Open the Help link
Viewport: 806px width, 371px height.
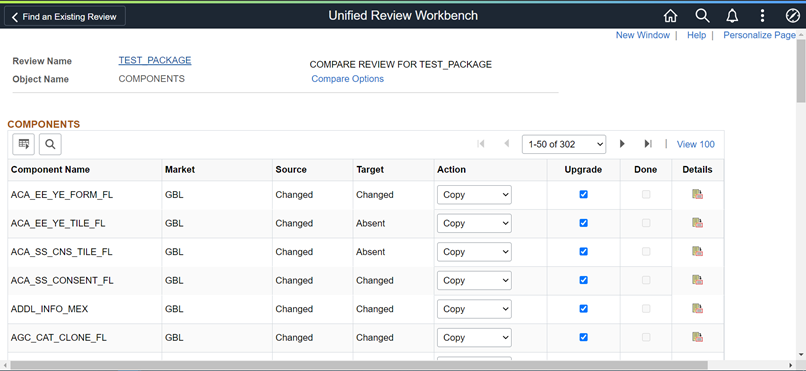(697, 35)
